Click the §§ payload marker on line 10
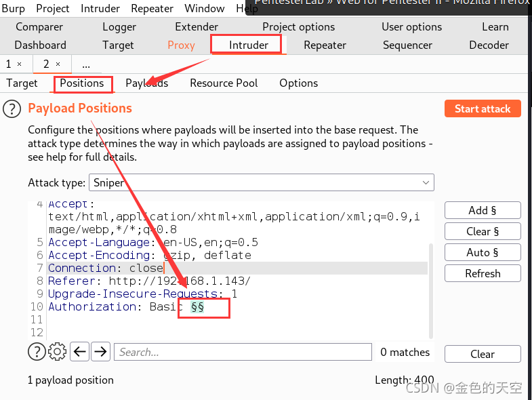The height and width of the screenshot is (400, 532). (x=197, y=307)
